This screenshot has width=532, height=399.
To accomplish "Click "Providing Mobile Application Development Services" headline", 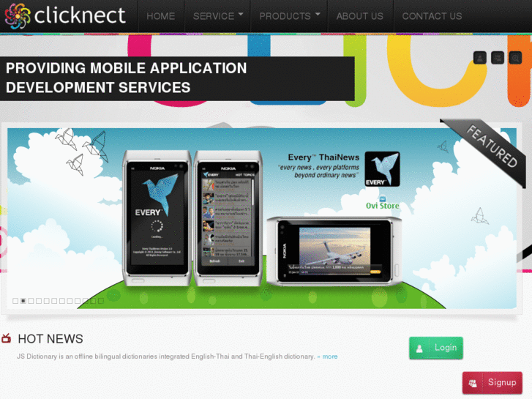I will [126, 78].
